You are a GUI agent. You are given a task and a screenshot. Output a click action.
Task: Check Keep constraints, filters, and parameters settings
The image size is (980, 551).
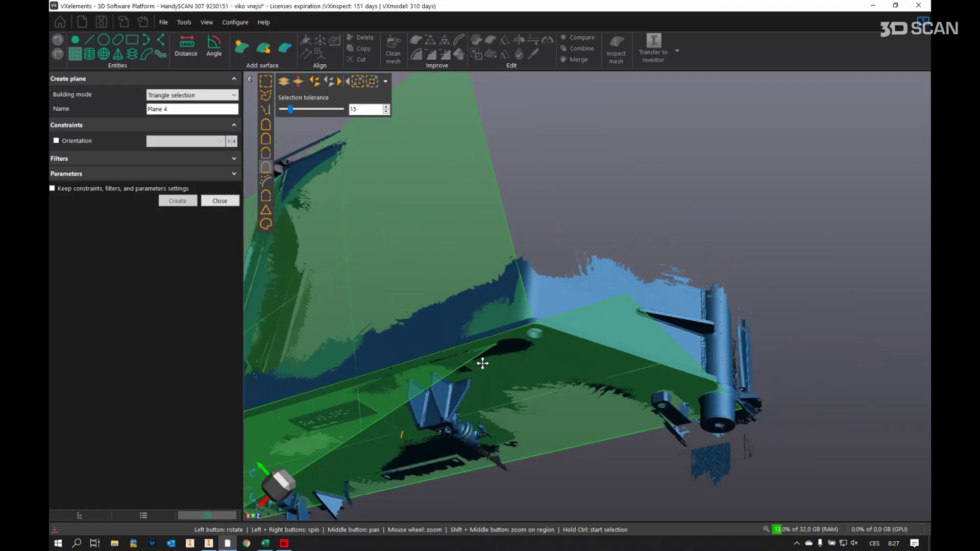click(52, 188)
